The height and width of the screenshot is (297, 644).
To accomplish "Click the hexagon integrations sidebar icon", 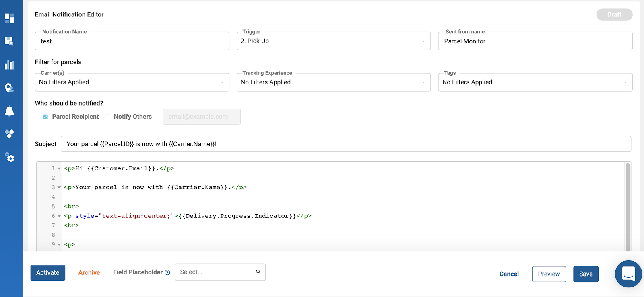I will pos(10,134).
